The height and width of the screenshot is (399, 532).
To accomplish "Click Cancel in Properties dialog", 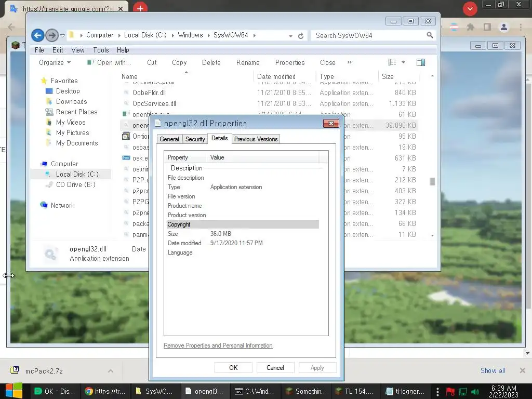I will click(275, 368).
